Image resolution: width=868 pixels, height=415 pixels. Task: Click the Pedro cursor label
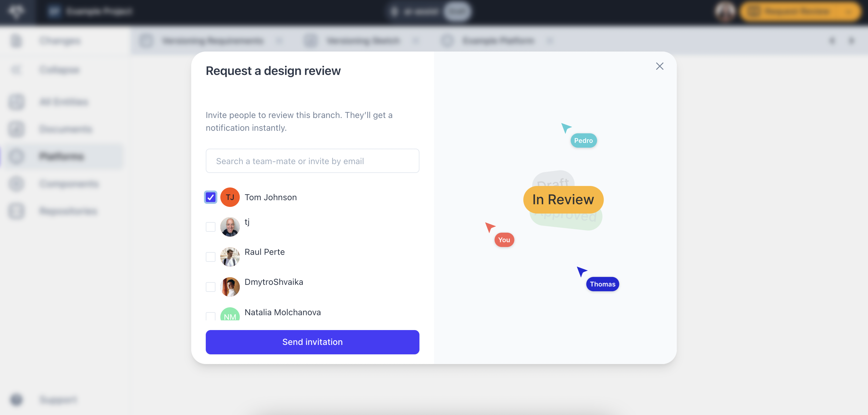tap(583, 140)
